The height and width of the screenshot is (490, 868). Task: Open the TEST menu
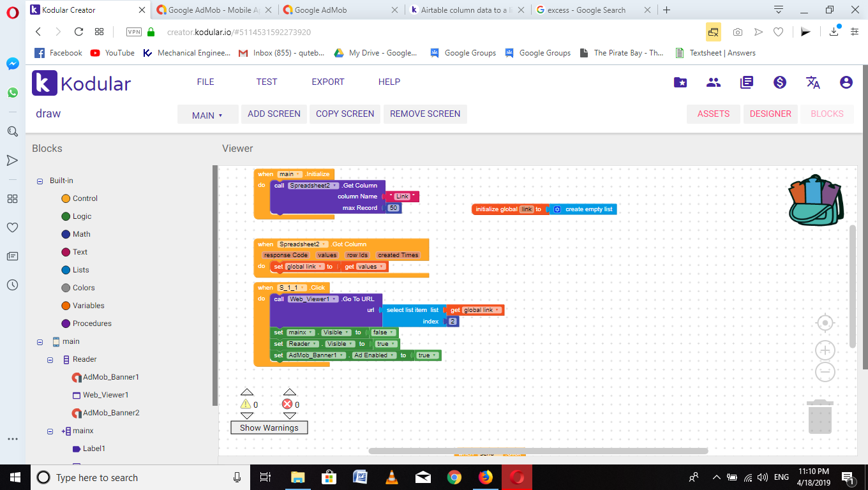(x=267, y=82)
